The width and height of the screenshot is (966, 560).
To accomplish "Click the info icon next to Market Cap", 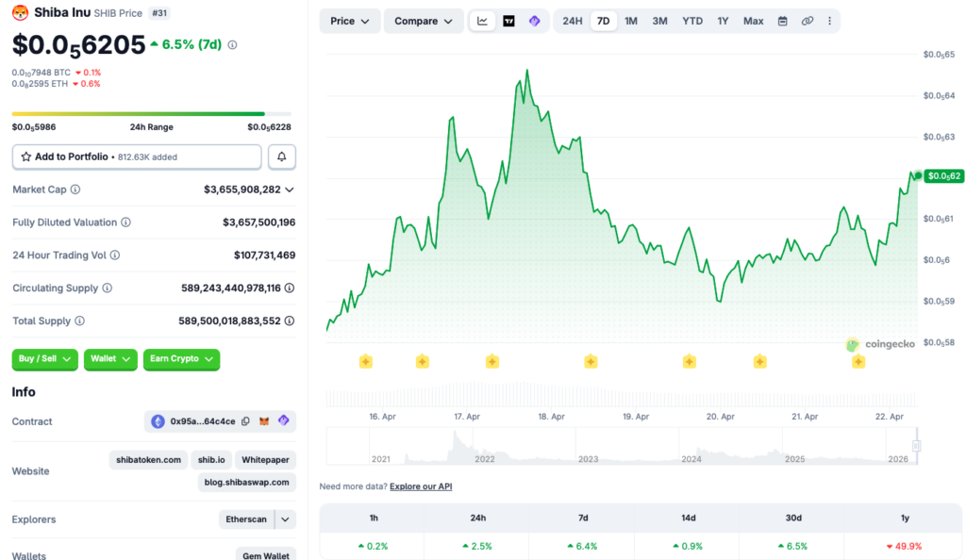I will [75, 189].
